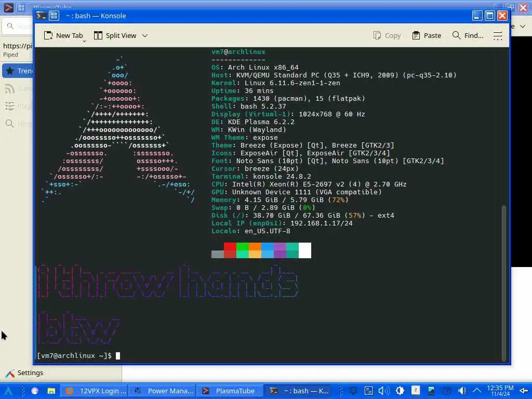Click the Split View button
This screenshot has height=399, width=532.
[115, 36]
